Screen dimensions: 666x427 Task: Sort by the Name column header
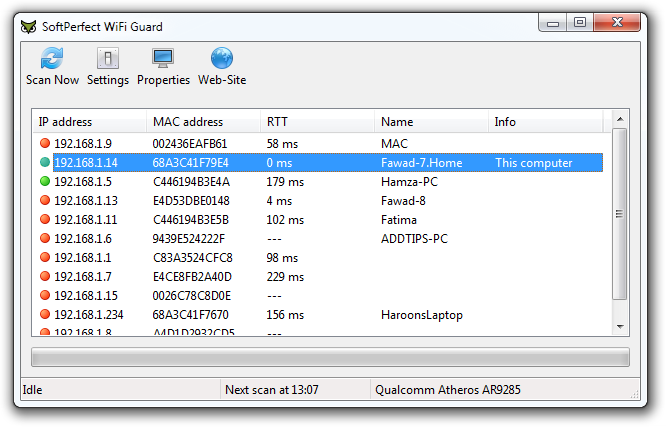click(x=431, y=122)
